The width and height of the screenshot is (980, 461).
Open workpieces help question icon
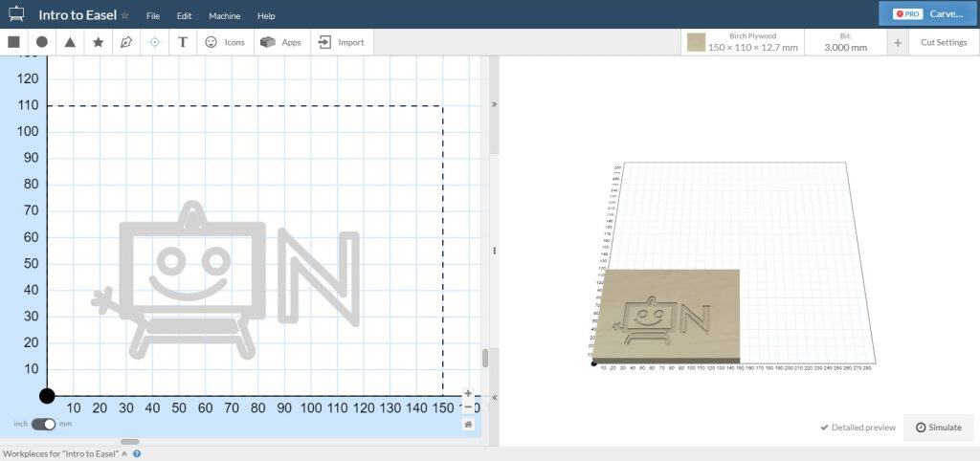pos(136,454)
